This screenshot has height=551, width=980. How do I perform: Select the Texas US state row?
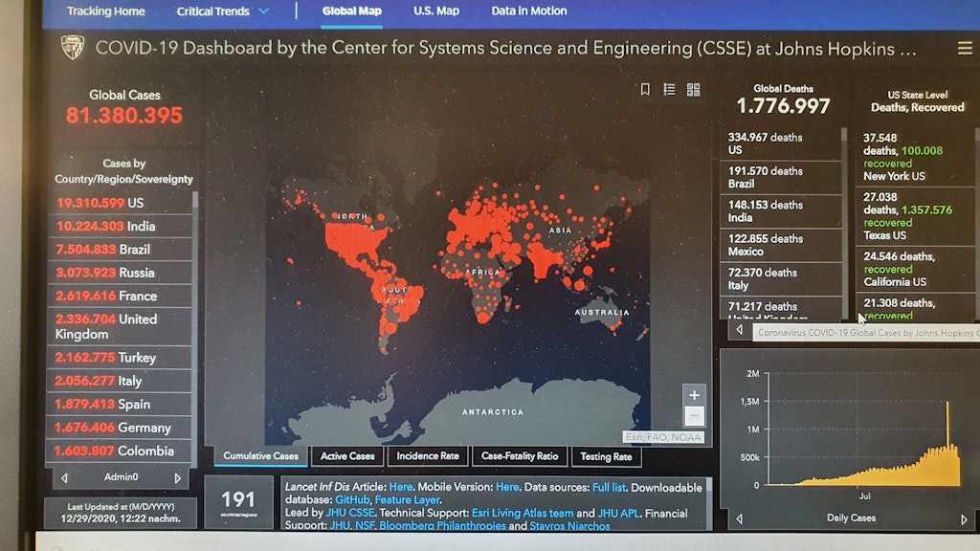point(916,216)
